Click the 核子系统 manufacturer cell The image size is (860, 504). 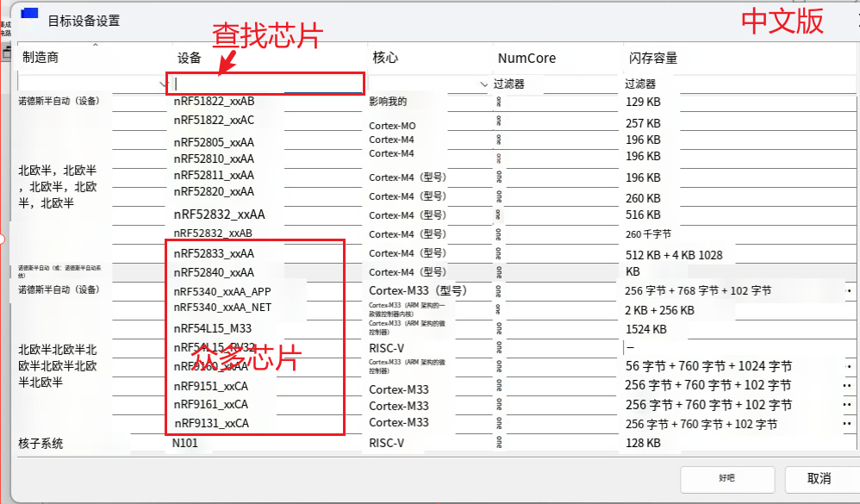click(x=41, y=443)
